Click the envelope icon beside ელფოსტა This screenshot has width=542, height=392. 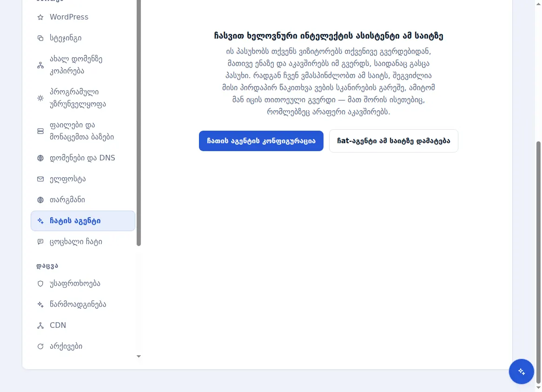(40, 179)
